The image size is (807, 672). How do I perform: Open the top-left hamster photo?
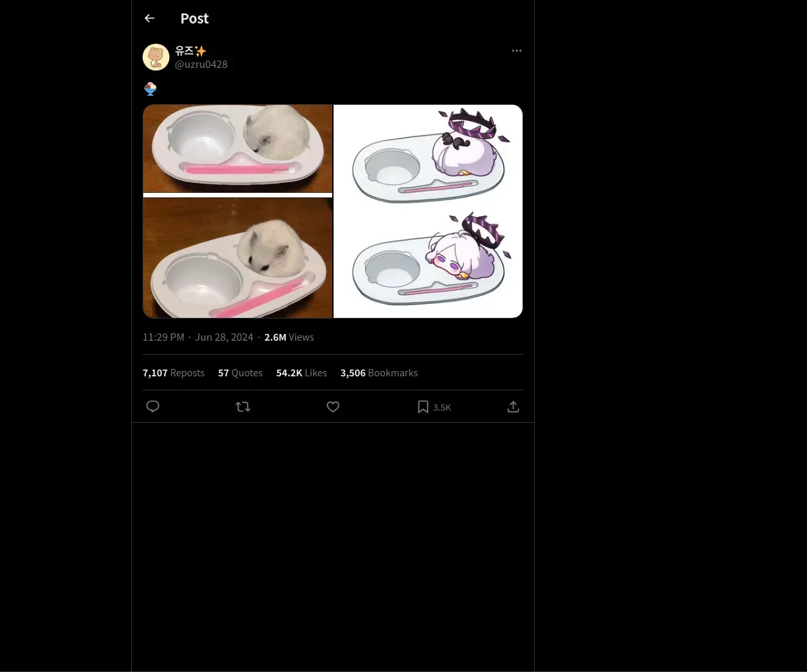237,149
